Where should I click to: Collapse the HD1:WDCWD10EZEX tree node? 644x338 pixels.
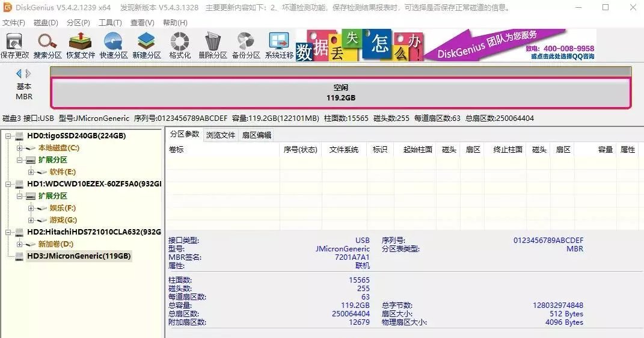click(8, 184)
